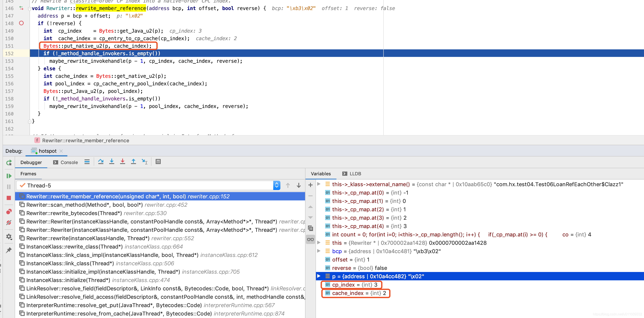This screenshot has width=644, height=318.
Task: Open Evaluate Expression calculator icon
Action: pyautogui.click(x=158, y=162)
